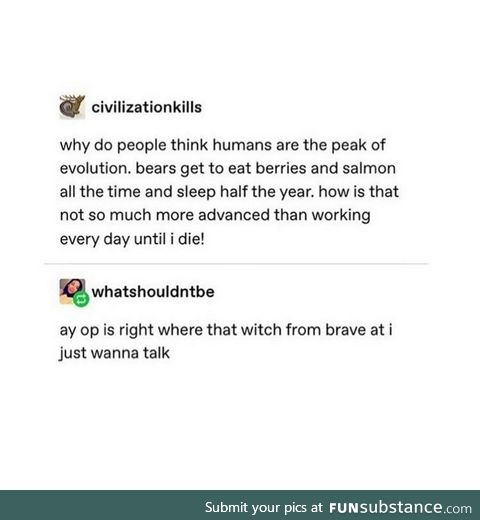This screenshot has width=480, height=520.
Task: Click the bold 'FUN' part of logo
Action: [x=344, y=508]
